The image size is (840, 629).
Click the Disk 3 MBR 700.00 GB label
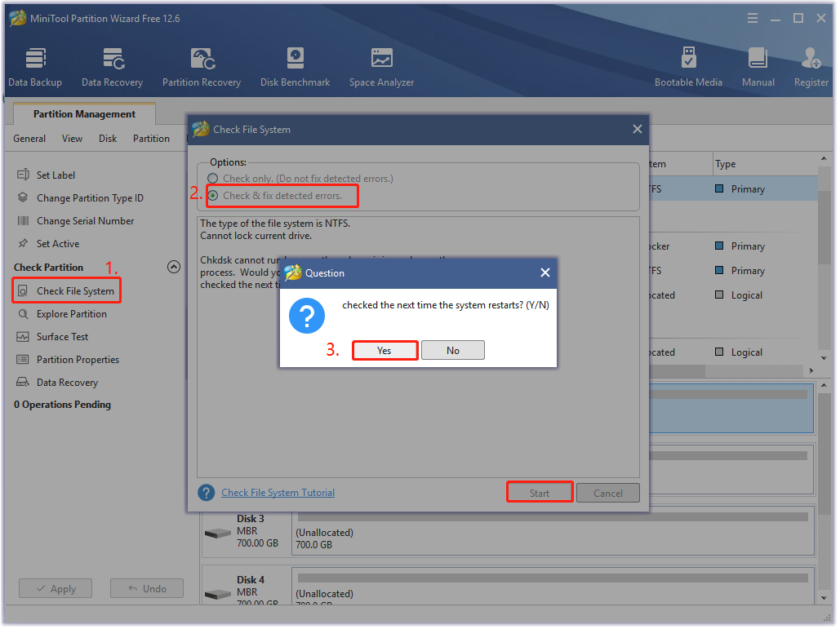point(258,532)
